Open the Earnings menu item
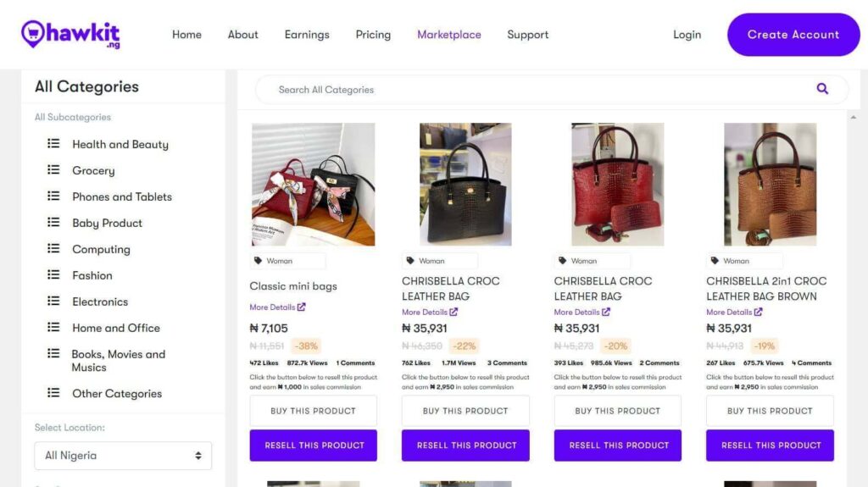 (x=307, y=35)
